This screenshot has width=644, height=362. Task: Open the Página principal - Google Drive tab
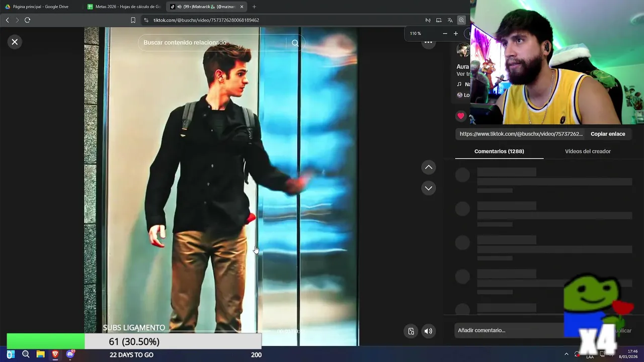coord(41,7)
